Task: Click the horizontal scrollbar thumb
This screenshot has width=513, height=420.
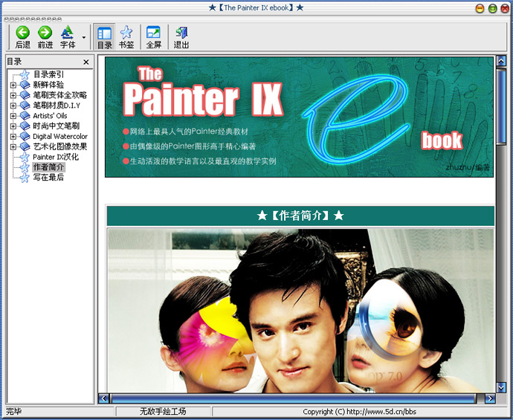Action: 294,398
